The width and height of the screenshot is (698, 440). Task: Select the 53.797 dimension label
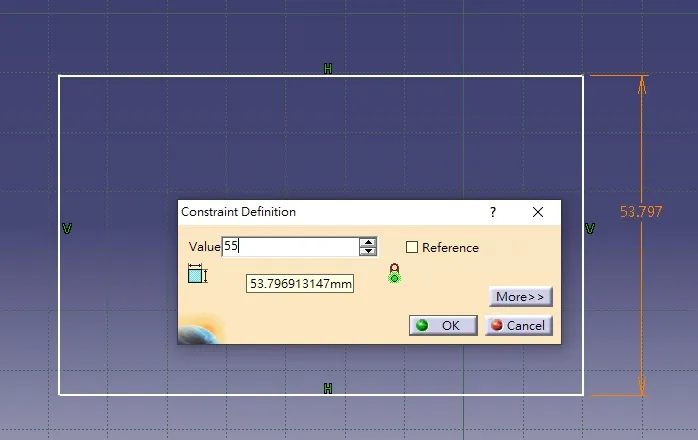pos(641,212)
